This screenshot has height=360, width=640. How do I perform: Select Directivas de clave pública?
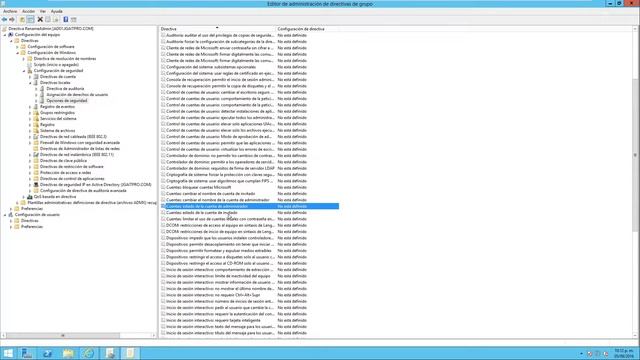point(63,161)
